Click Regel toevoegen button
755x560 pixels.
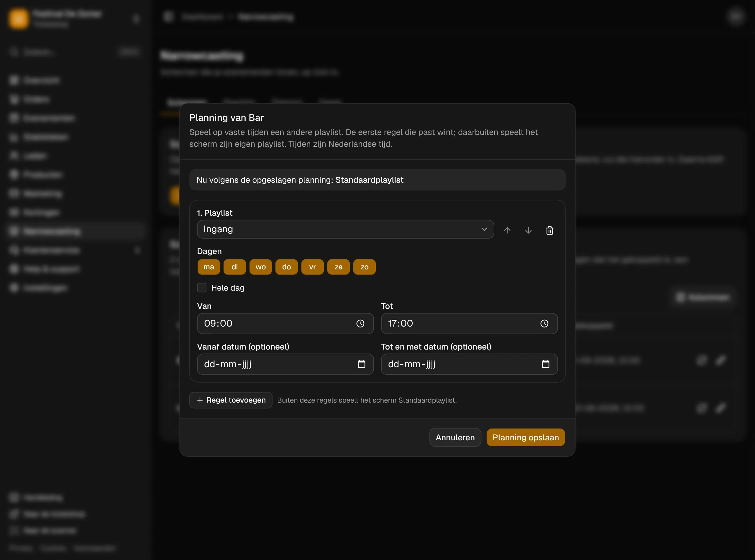coord(231,400)
